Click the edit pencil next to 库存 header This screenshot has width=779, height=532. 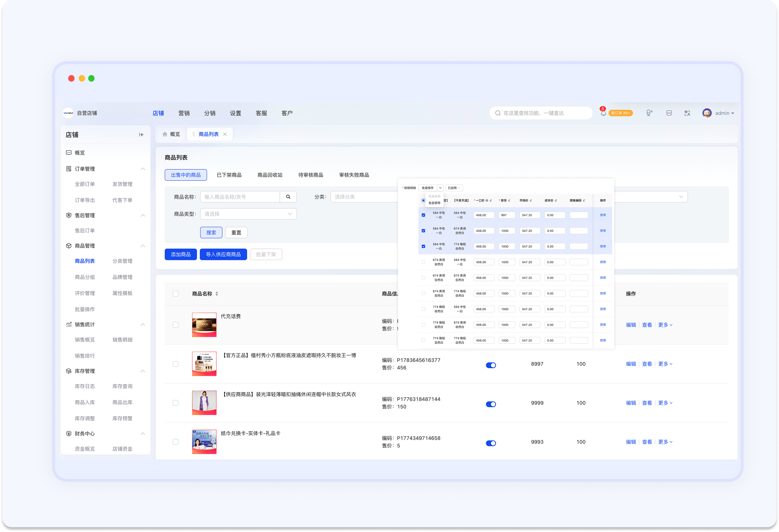[x=509, y=201]
